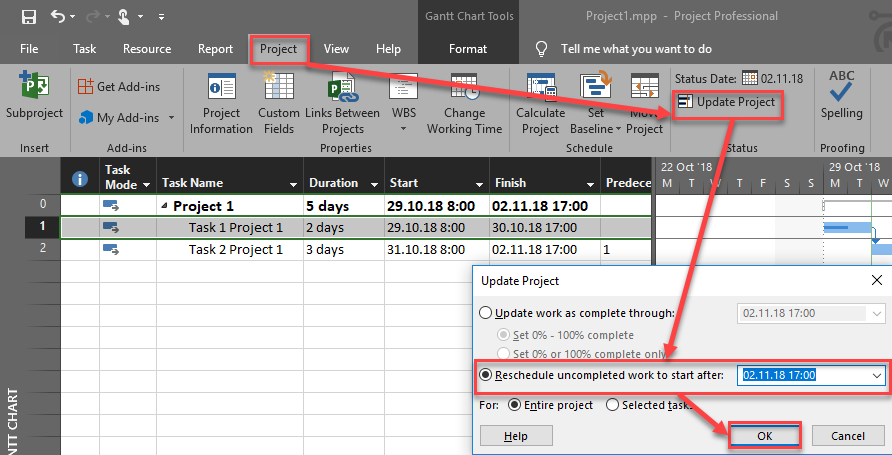
Task: Open Links Between Projects
Action: (x=342, y=88)
